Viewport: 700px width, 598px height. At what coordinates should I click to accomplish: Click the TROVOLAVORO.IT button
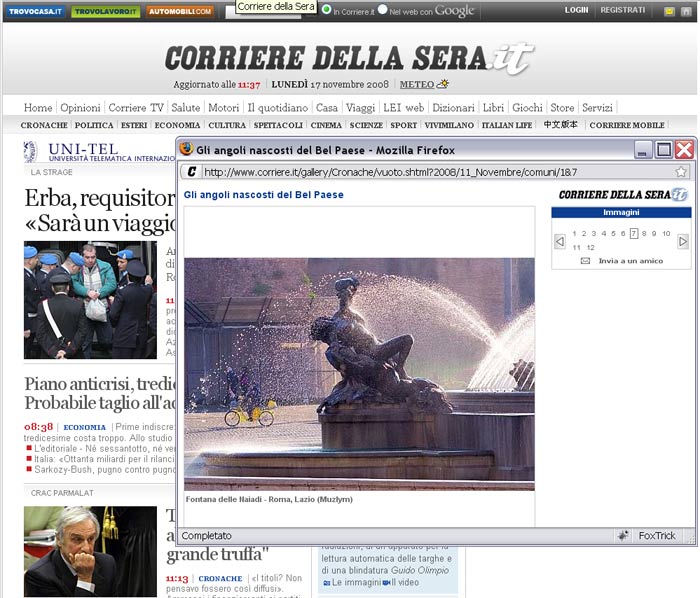tap(106, 12)
